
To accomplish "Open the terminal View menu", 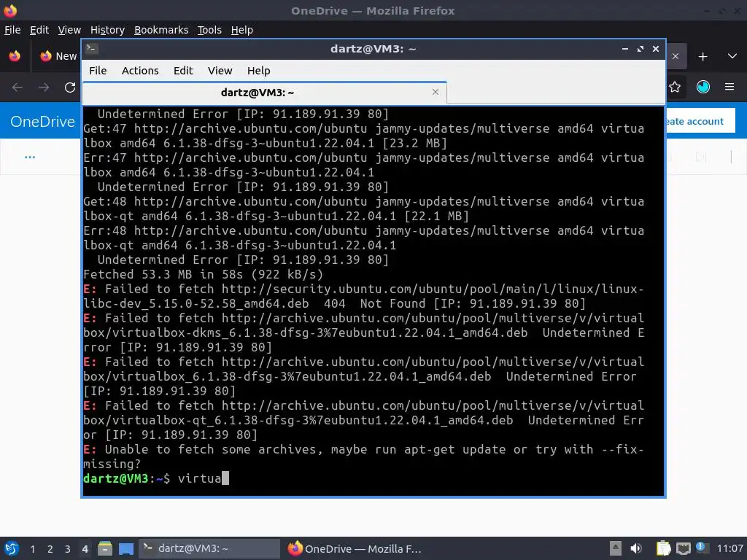I will 220,71.
